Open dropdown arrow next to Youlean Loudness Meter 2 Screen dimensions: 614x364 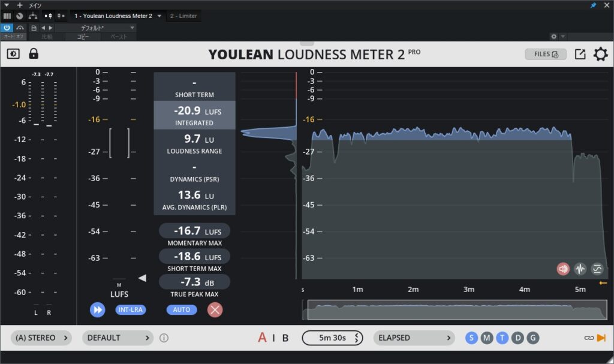(x=159, y=16)
